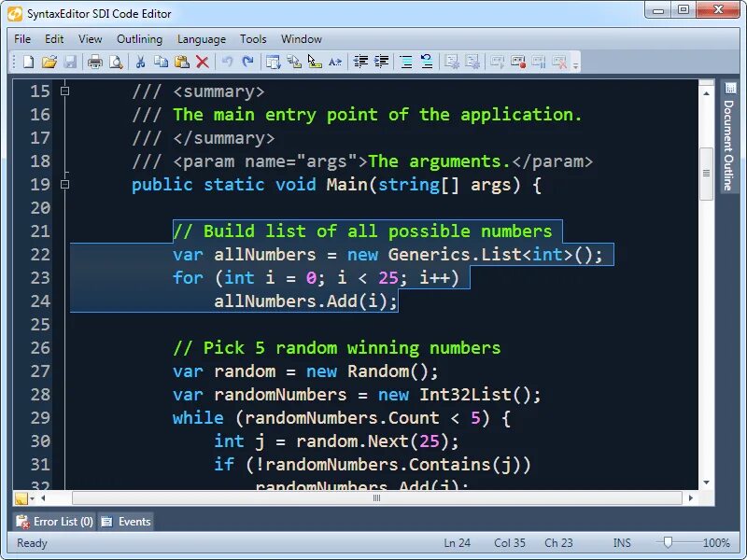
Task: Open the Edit menu
Action: [54, 39]
